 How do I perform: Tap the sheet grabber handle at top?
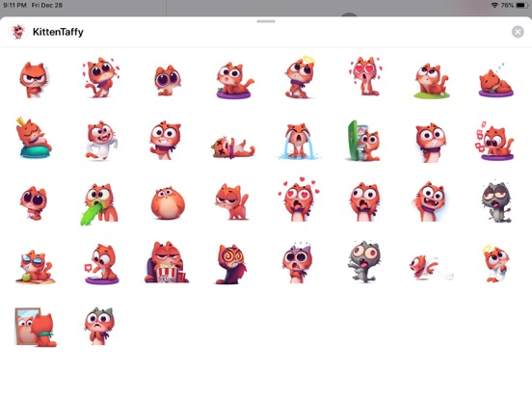[x=266, y=21]
